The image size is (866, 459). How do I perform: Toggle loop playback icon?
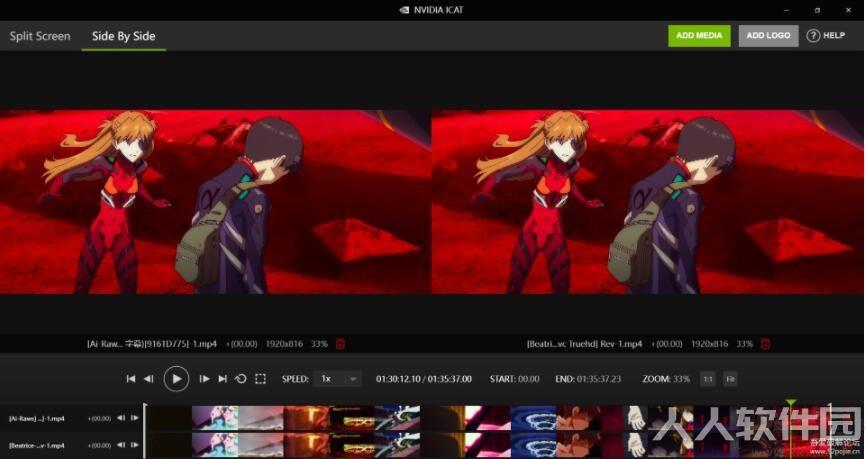click(x=241, y=379)
